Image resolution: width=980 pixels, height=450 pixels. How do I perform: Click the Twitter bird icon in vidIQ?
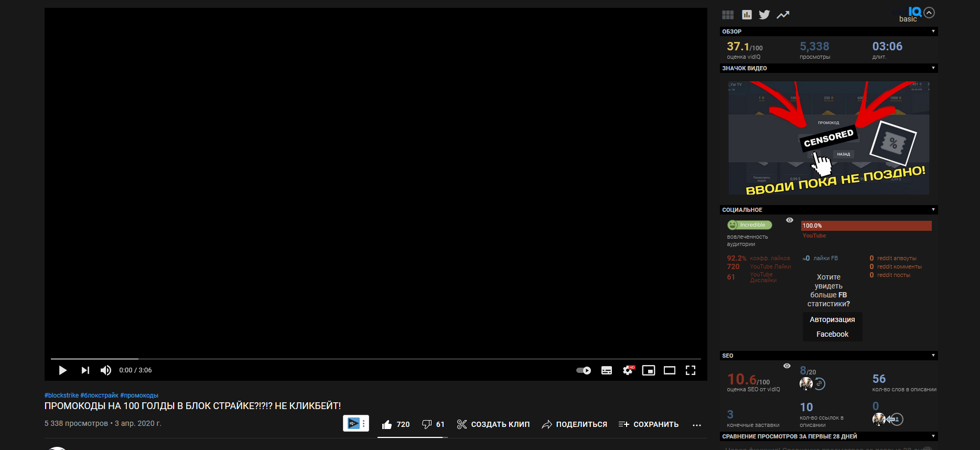pos(764,15)
